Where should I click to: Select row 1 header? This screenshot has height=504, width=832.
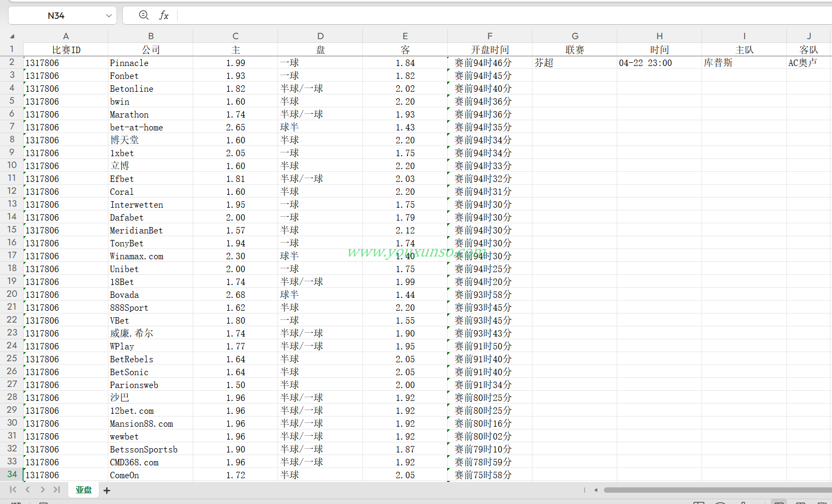12,49
